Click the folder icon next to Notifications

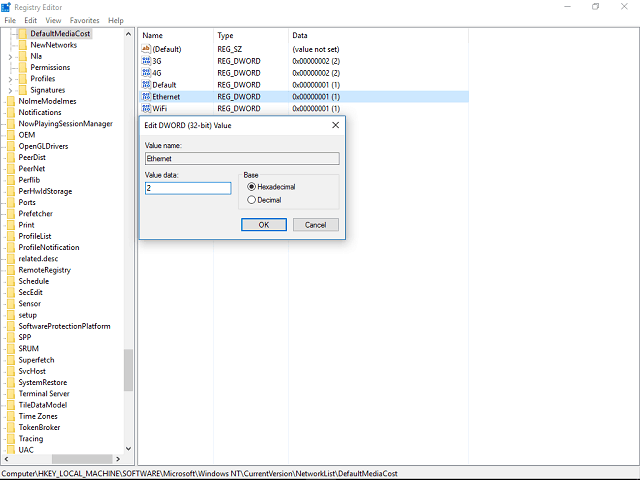click(11, 112)
